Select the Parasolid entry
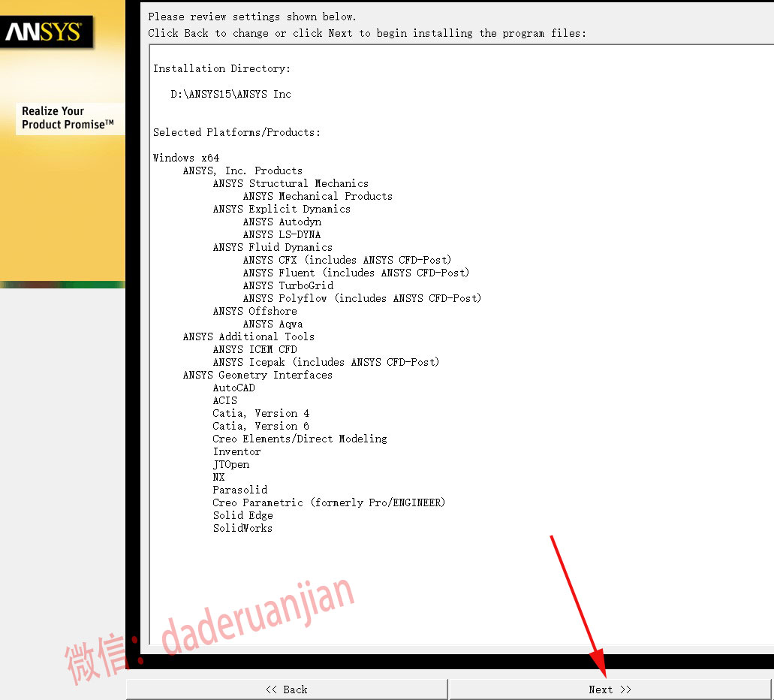The image size is (774, 700). click(240, 490)
